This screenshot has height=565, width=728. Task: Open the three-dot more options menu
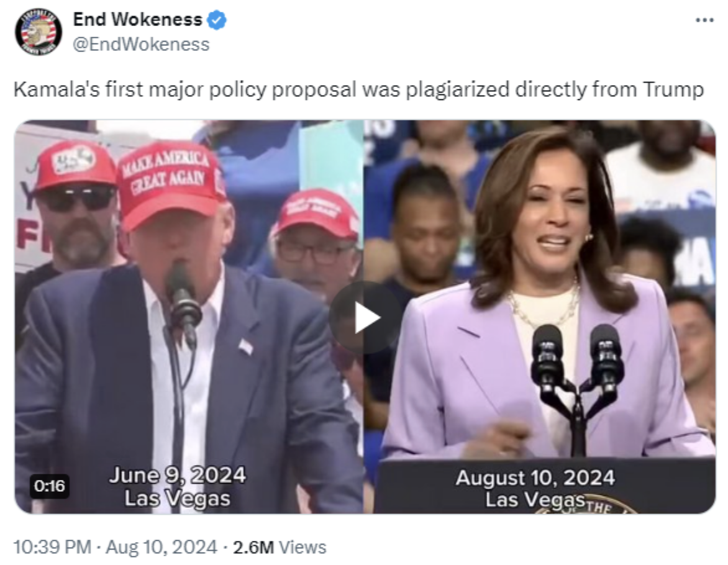[704, 20]
